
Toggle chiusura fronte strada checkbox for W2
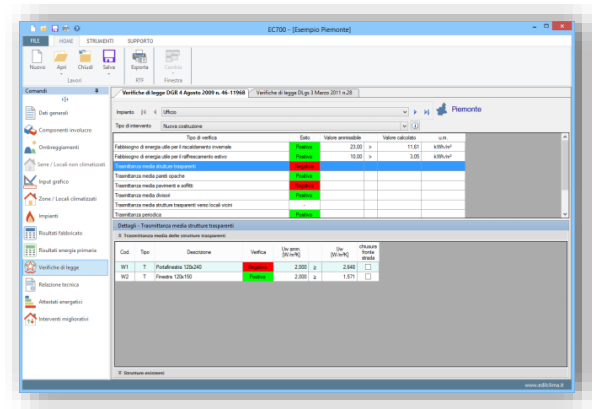[368, 276]
